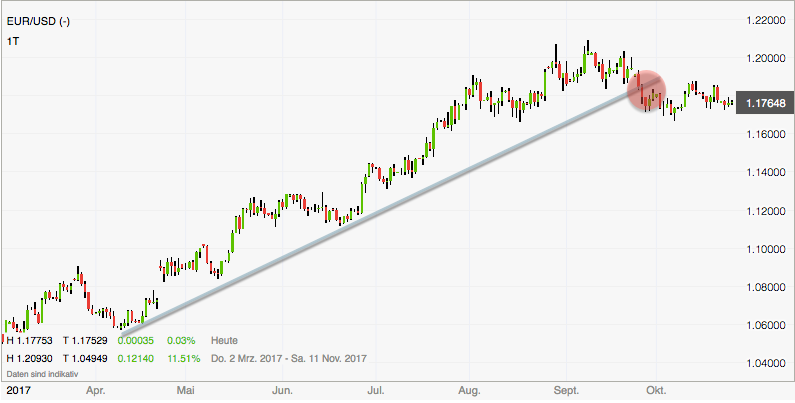Click the Daten sind indikativ note
Screen dimensions: 795x403
43,374
